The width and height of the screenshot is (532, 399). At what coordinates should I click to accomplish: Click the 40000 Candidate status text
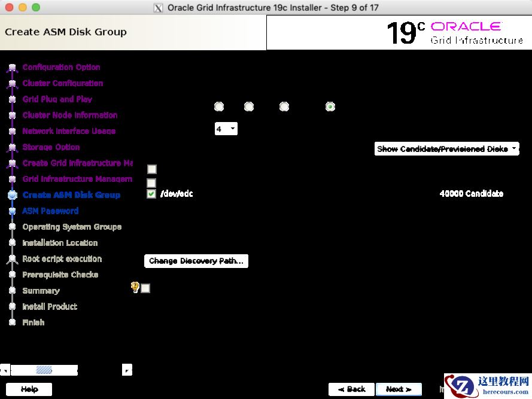[472, 194]
